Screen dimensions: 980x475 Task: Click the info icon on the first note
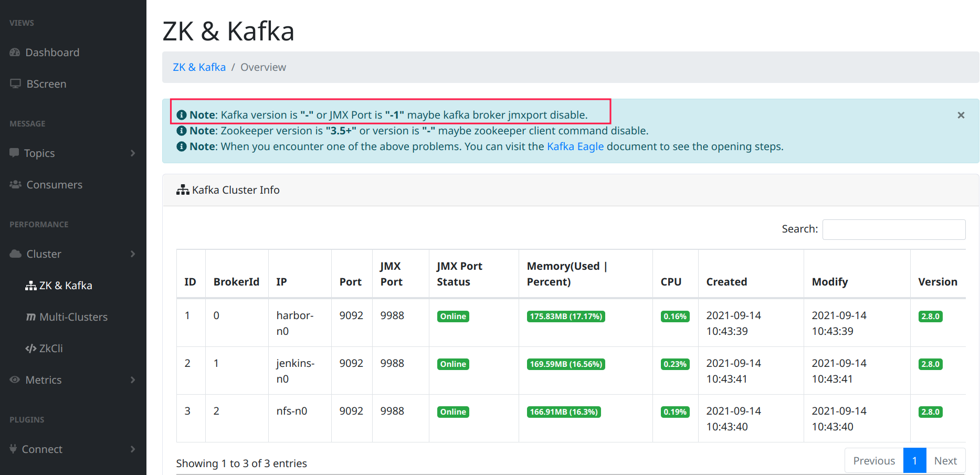(x=182, y=114)
